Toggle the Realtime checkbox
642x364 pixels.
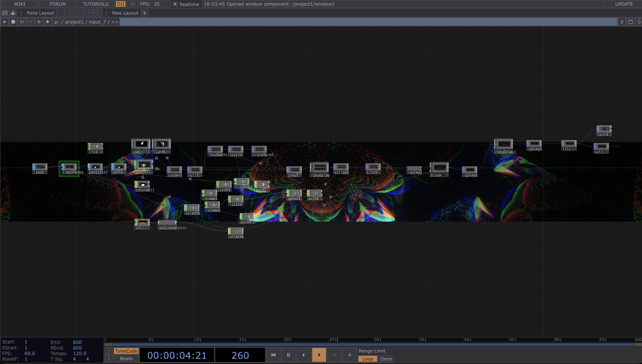coord(175,4)
